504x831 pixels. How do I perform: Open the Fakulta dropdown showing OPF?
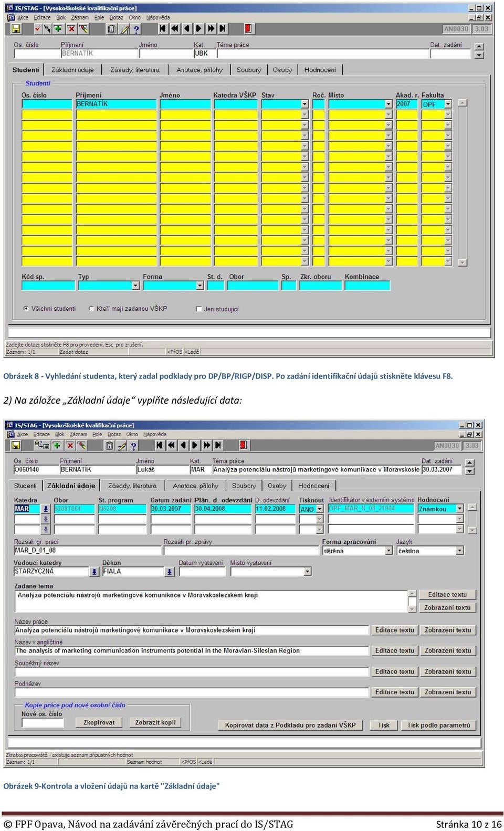448,104
